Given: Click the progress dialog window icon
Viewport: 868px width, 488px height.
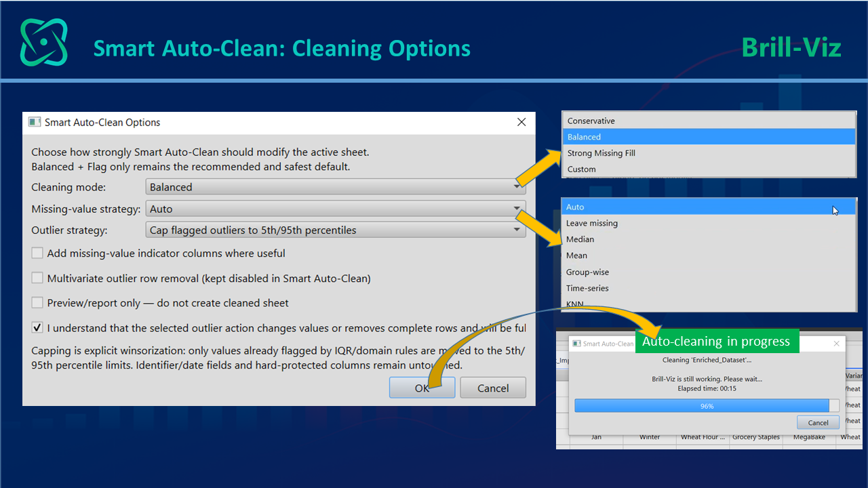Looking at the screenshot, I should coord(576,344).
